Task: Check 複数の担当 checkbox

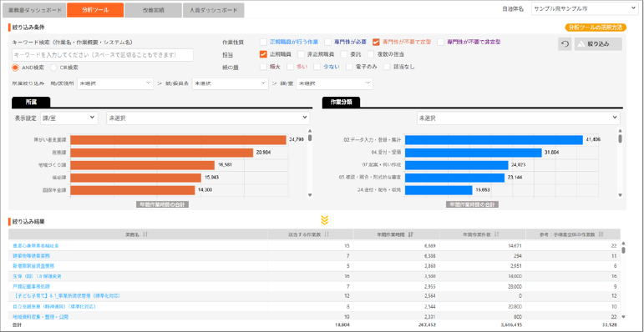Action: 371,53
